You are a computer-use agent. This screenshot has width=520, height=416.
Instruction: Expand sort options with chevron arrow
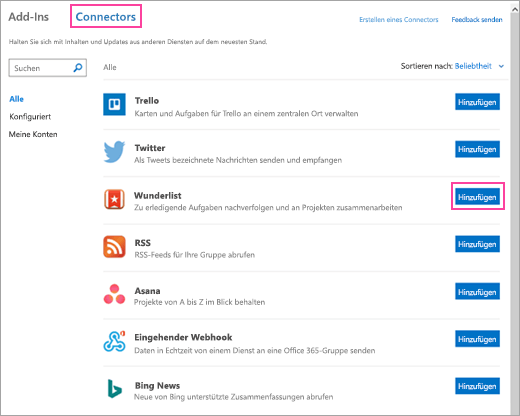(501, 66)
